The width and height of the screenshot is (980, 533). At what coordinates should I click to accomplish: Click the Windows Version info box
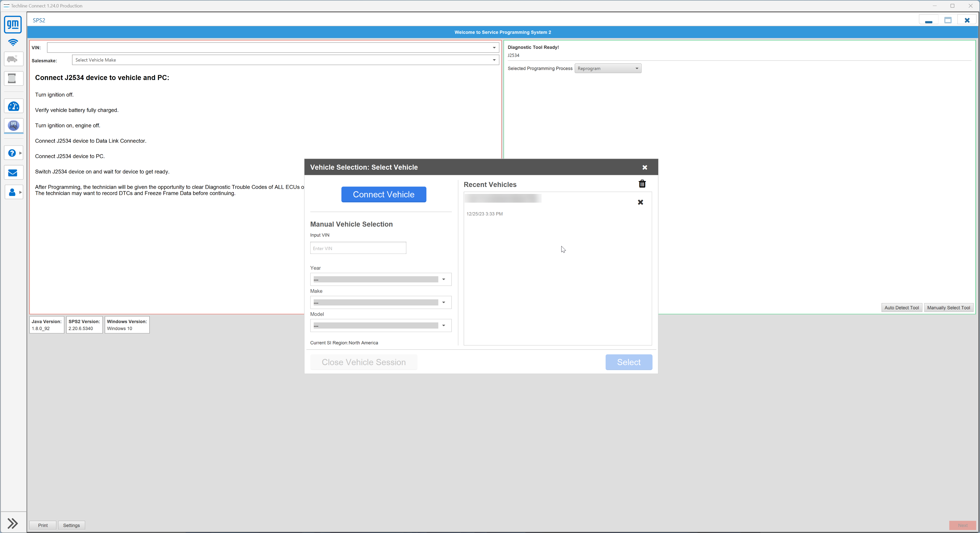click(x=127, y=325)
